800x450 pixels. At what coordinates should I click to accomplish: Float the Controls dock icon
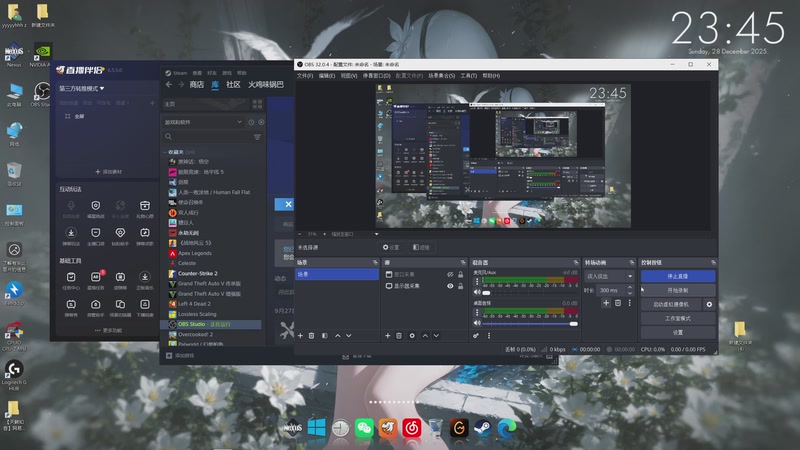point(713,262)
